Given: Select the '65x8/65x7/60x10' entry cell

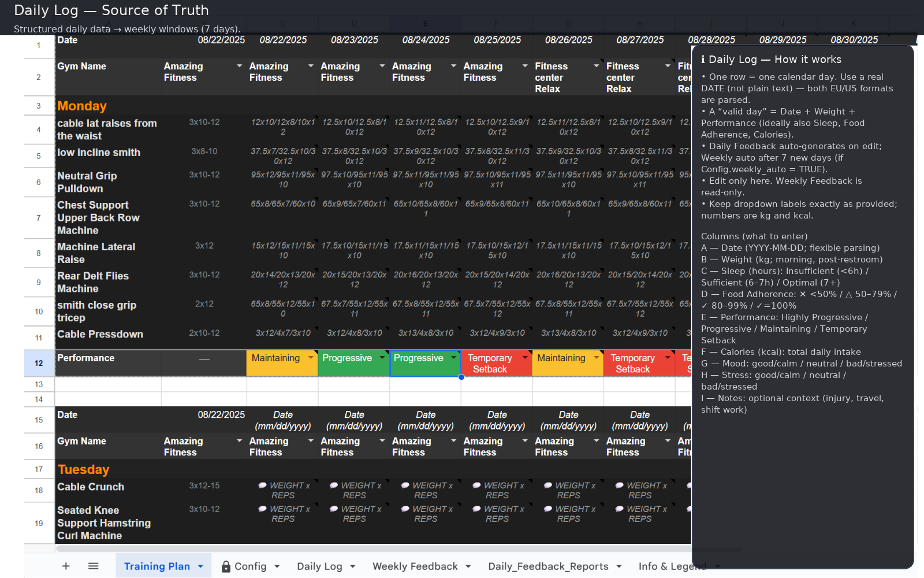Looking at the screenshot, I should click(283, 218).
